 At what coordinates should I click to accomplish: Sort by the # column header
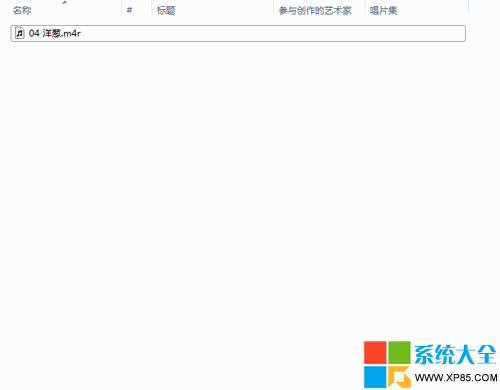[x=129, y=10]
